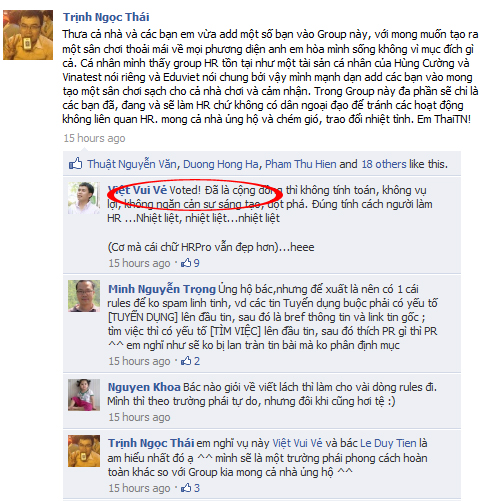Open Nguyen Khoa's child avatar photo
Viewport: 487px width, 501px height.
tap(84, 395)
